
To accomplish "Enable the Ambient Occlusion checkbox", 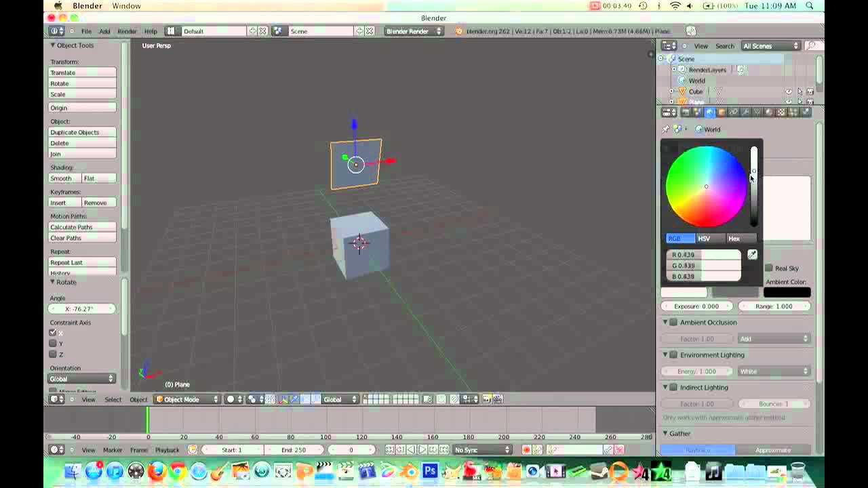I will click(673, 322).
